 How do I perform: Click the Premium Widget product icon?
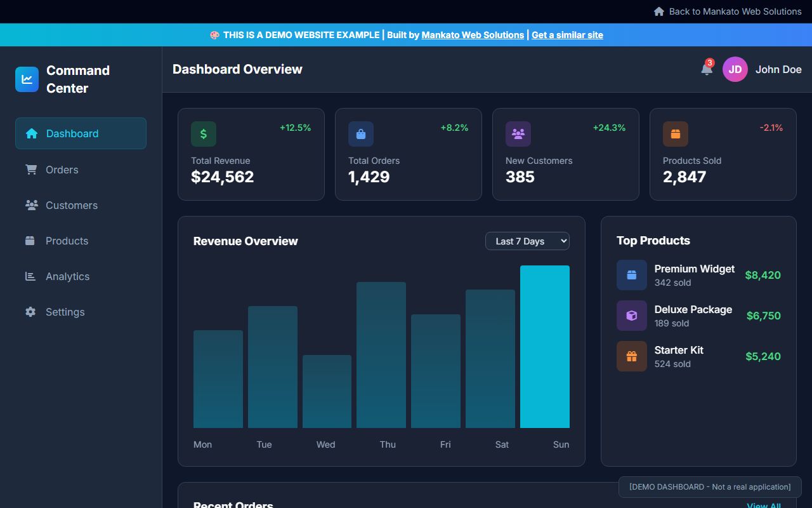point(631,274)
